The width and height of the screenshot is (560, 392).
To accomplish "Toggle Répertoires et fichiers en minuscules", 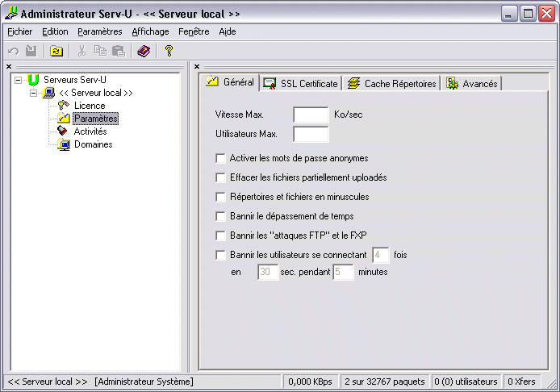I will [x=220, y=197].
